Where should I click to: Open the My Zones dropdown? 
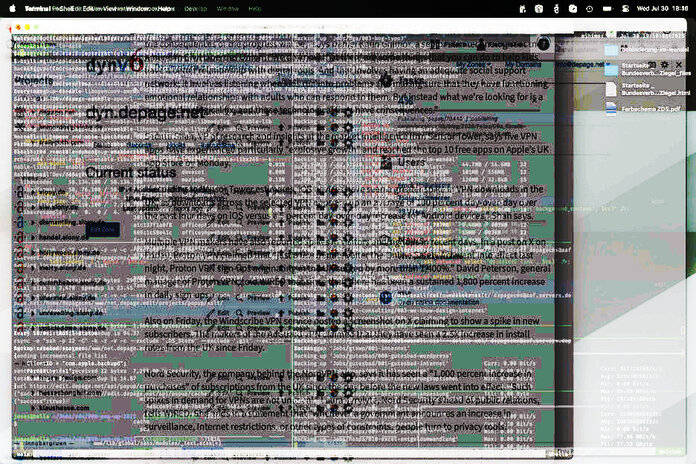473,65
